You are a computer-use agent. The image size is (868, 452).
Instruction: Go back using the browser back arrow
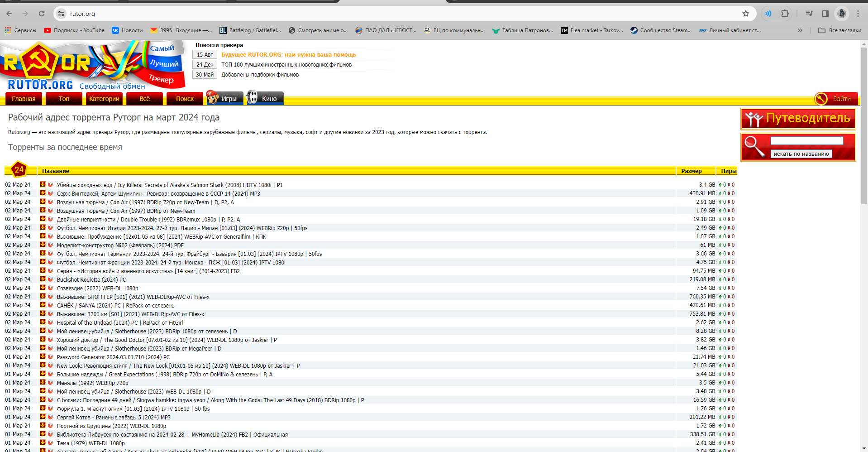[x=10, y=14]
